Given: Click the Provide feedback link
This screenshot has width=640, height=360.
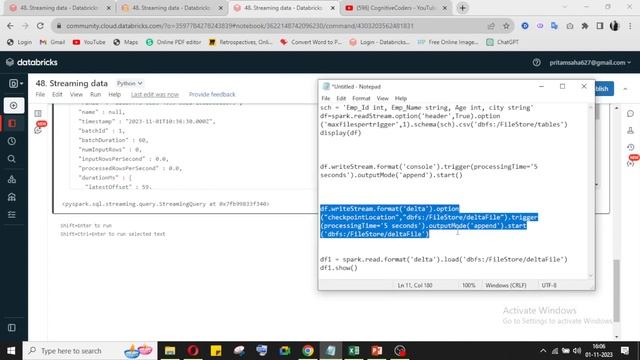Looking at the screenshot, I should tap(212, 94).
